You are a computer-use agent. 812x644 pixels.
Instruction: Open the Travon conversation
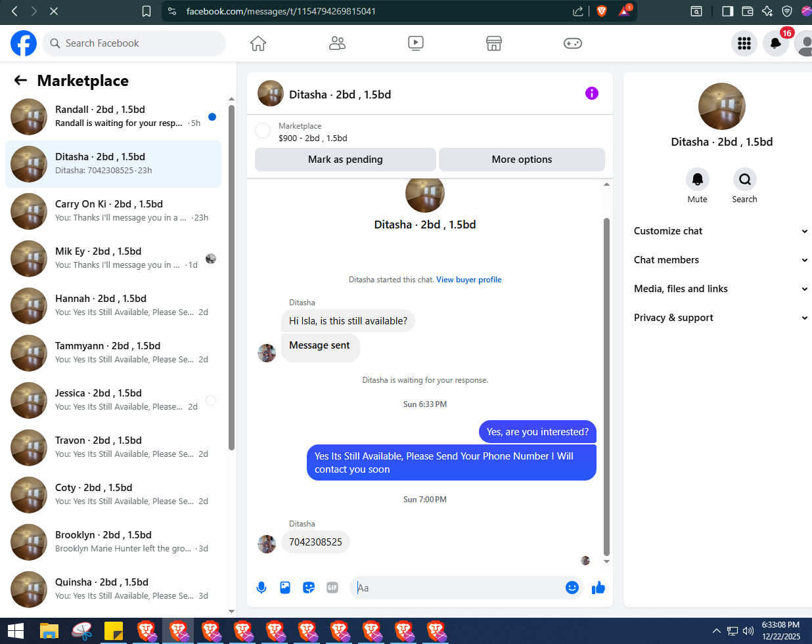113,448
